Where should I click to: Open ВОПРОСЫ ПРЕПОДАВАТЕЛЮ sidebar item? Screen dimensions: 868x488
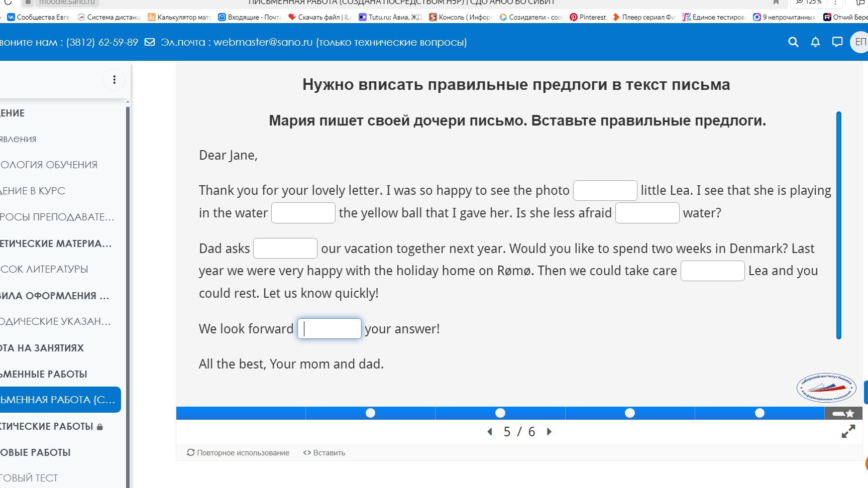[x=57, y=217]
